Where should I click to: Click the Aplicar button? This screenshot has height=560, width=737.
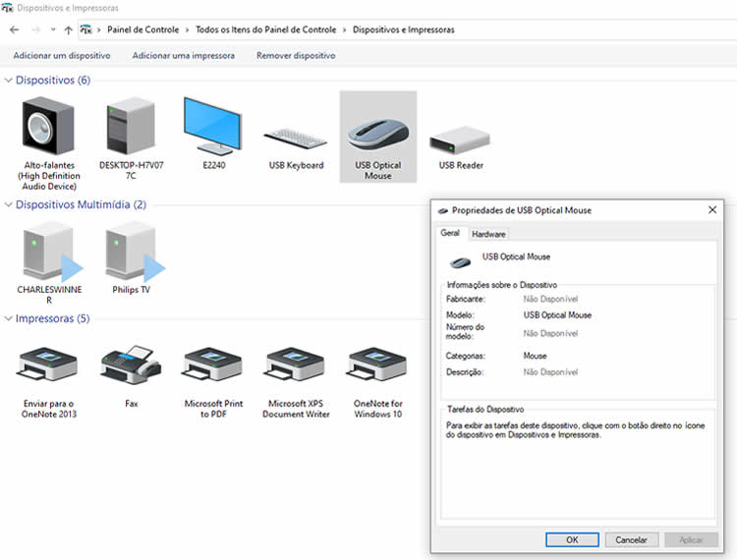pyautogui.click(x=691, y=539)
